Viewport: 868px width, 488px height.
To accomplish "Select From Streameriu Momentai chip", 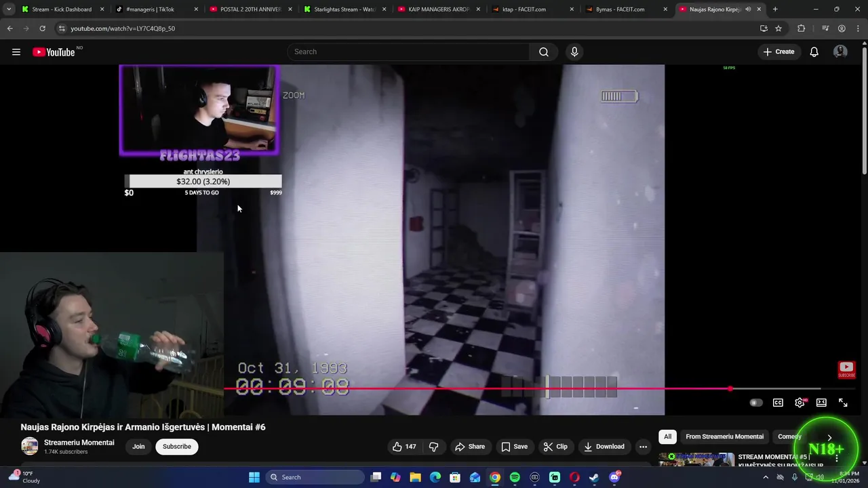I will 724,436.
